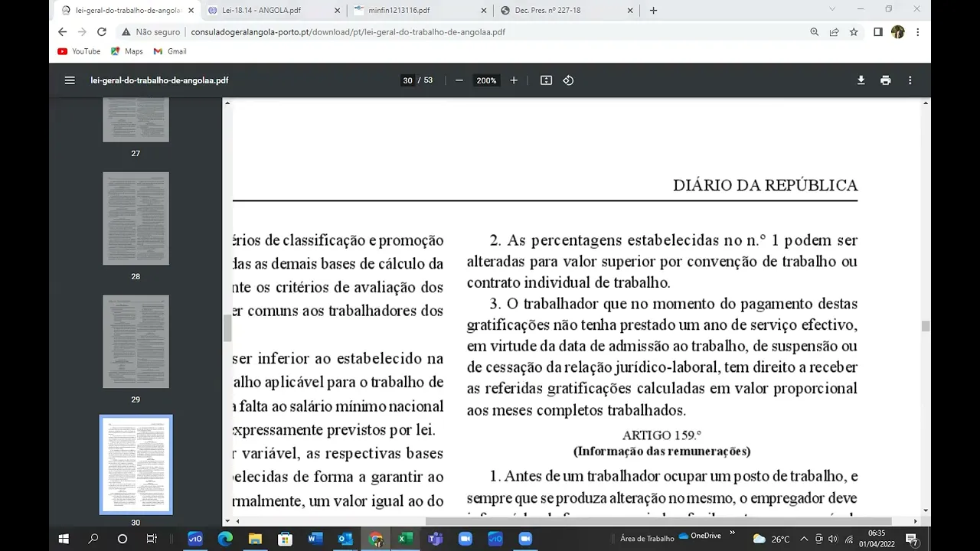Screen dimensions: 980x551
Task: Open the OneDrive toolbar item
Action: tap(700, 536)
